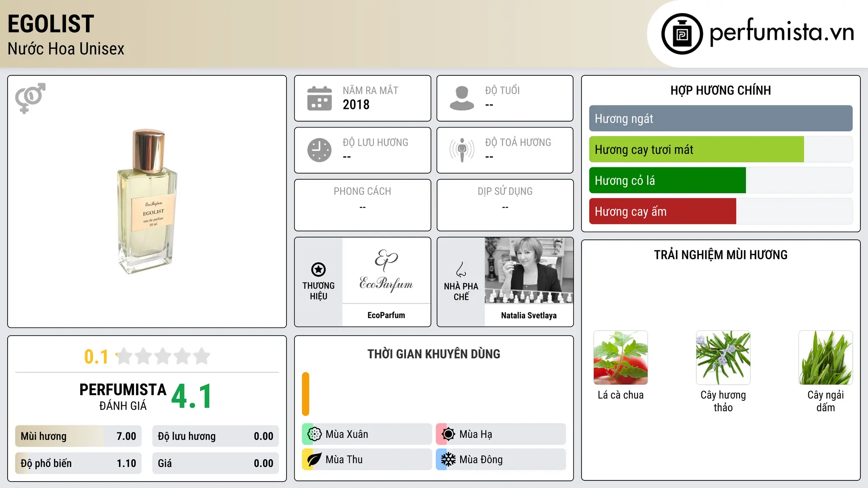Click the Mùi hương score 7.00

(78, 436)
